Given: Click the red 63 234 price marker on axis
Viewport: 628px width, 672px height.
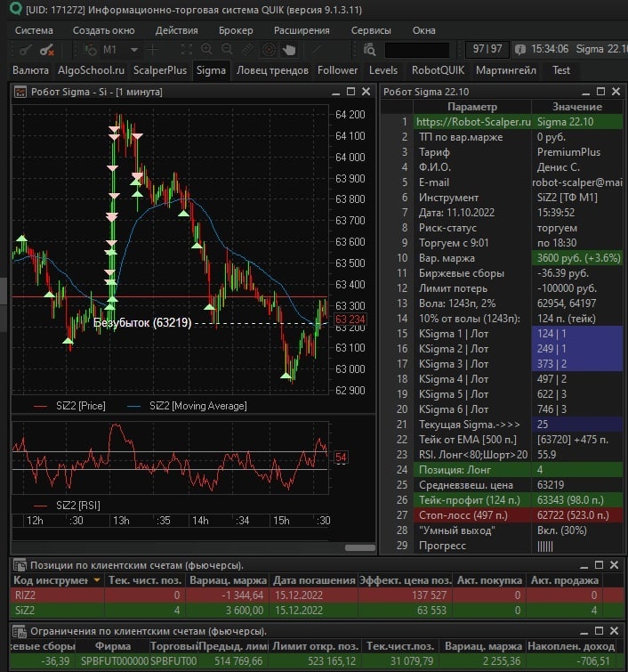Looking at the screenshot, I should pos(350,320).
